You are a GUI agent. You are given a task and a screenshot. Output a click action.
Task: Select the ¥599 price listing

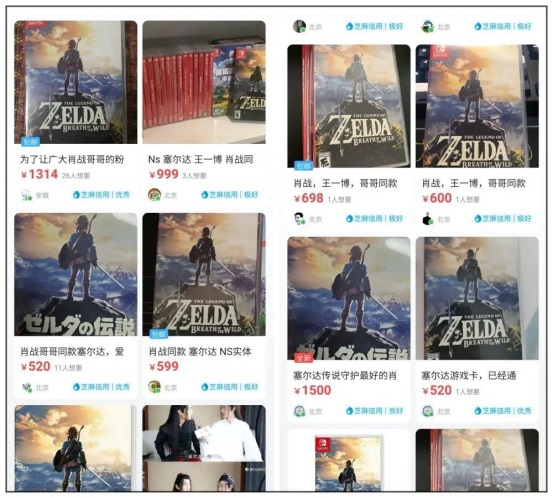point(164,366)
